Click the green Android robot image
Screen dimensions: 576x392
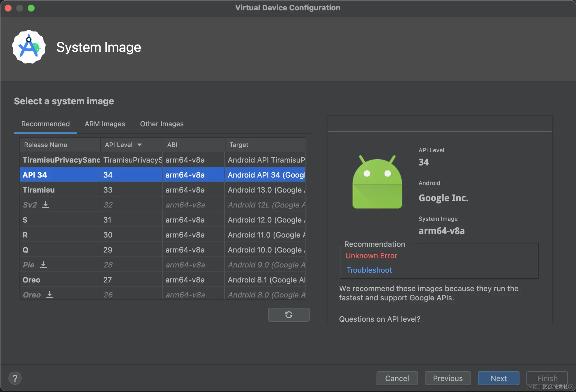[x=377, y=182]
